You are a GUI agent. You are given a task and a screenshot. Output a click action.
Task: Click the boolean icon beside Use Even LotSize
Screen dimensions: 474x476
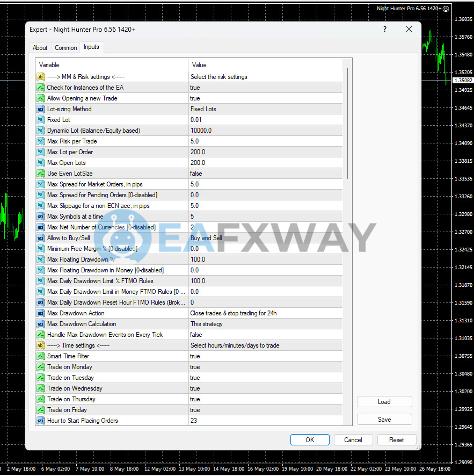pyautogui.click(x=40, y=174)
